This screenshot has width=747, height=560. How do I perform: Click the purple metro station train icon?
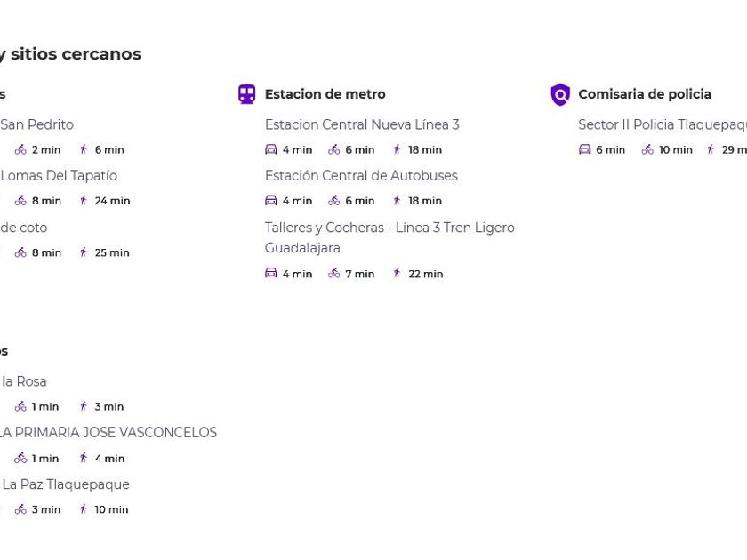pos(247,94)
